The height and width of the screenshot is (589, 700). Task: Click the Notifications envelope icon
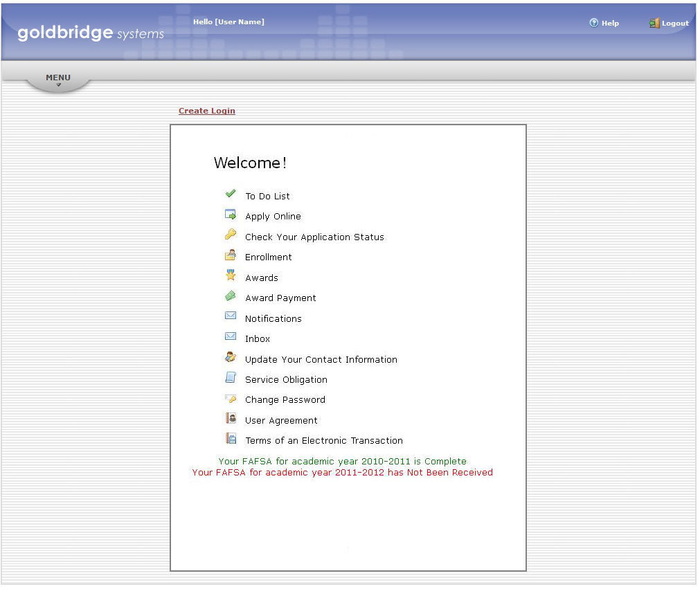tap(231, 316)
